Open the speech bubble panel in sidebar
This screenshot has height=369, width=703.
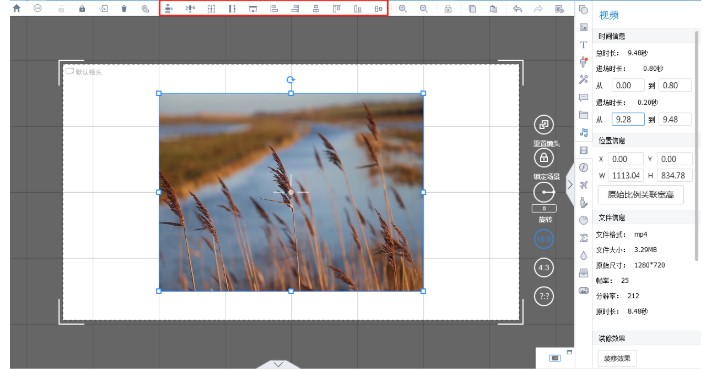[x=583, y=97]
